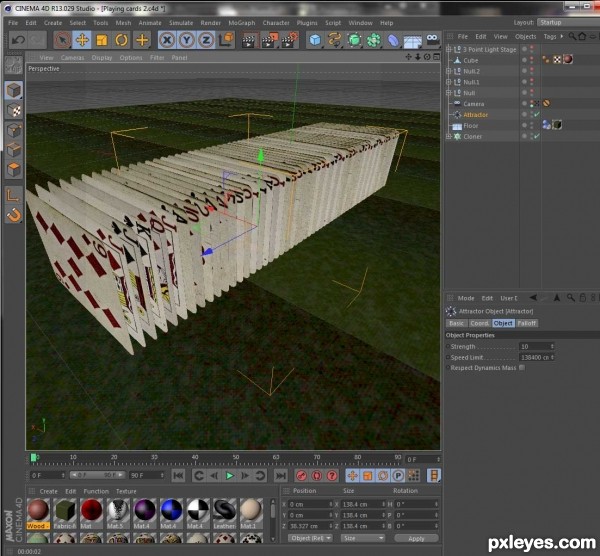Toggle visibility dots of Floor

(532, 126)
